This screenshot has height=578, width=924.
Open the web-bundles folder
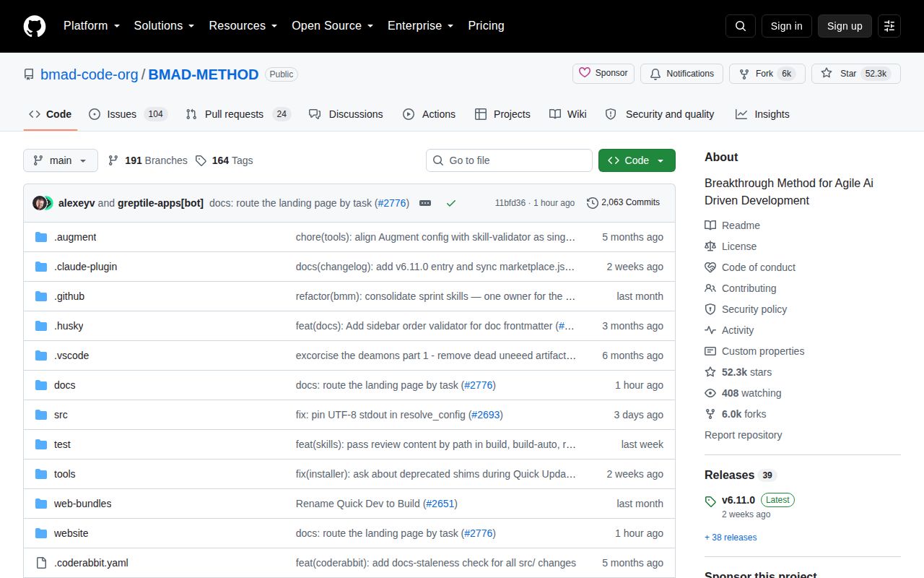click(83, 504)
